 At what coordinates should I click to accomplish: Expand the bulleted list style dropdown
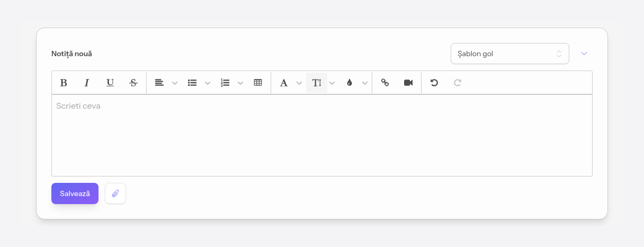(208, 83)
